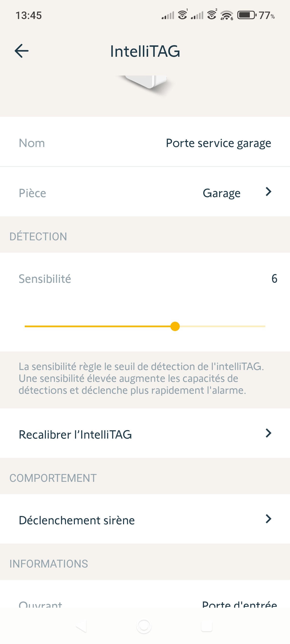Tap the IntelliTAG page title
The height and width of the screenshot is (644, 290).
click(145, 51)
